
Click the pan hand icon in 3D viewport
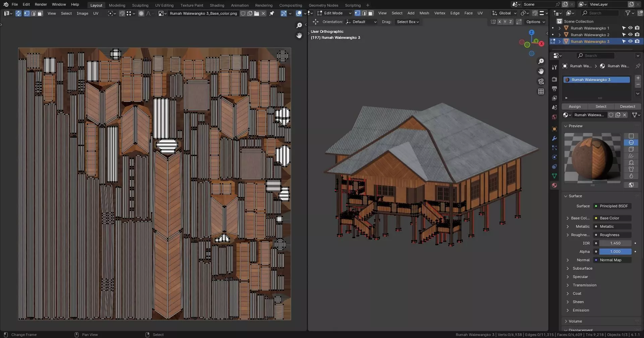(541, 71)
